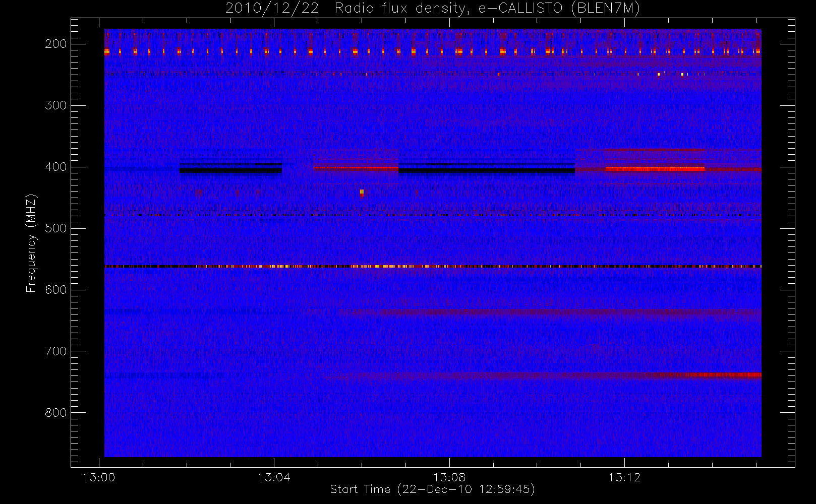The width and height of the screenshot is (816, 504).
Task: Click the 'Frequency (MHZ)' y-axis label
Action: pos(31,243)
